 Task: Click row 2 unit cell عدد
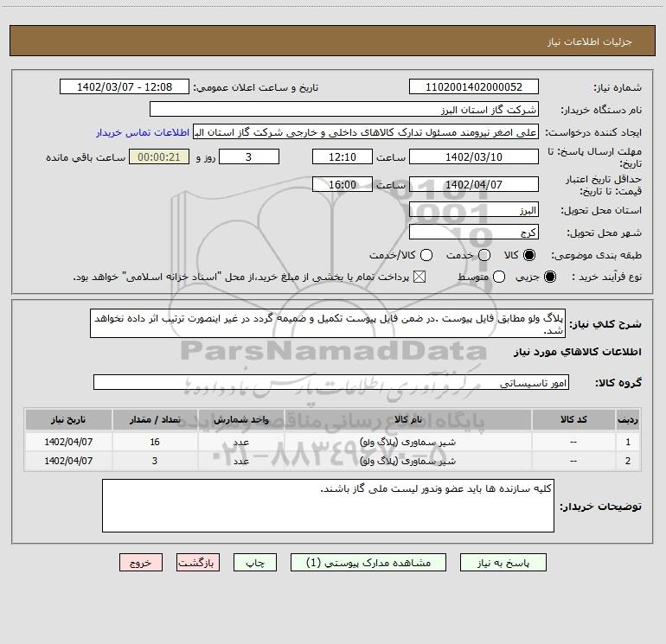(240, 461)
